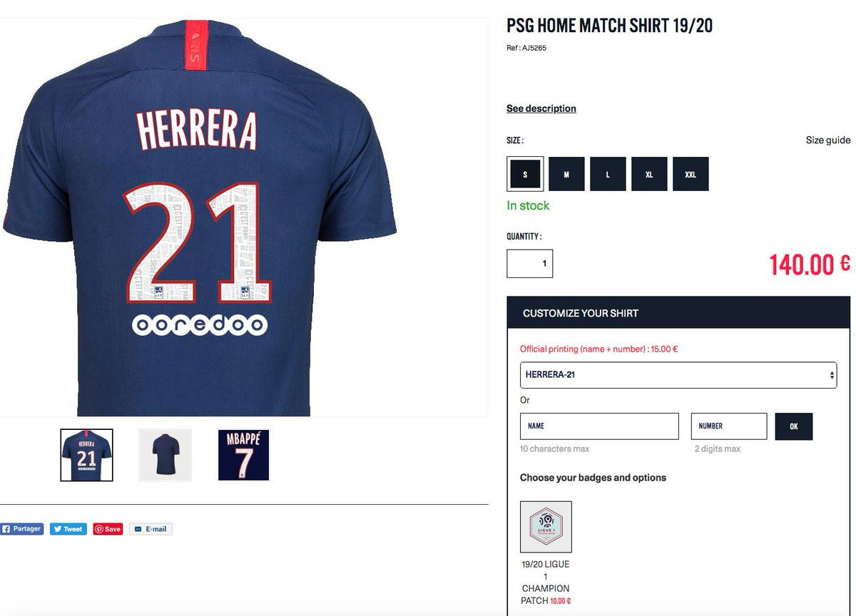
Task: View the Mbappé 7 shirt thumbnail
Action: (243, 455)
